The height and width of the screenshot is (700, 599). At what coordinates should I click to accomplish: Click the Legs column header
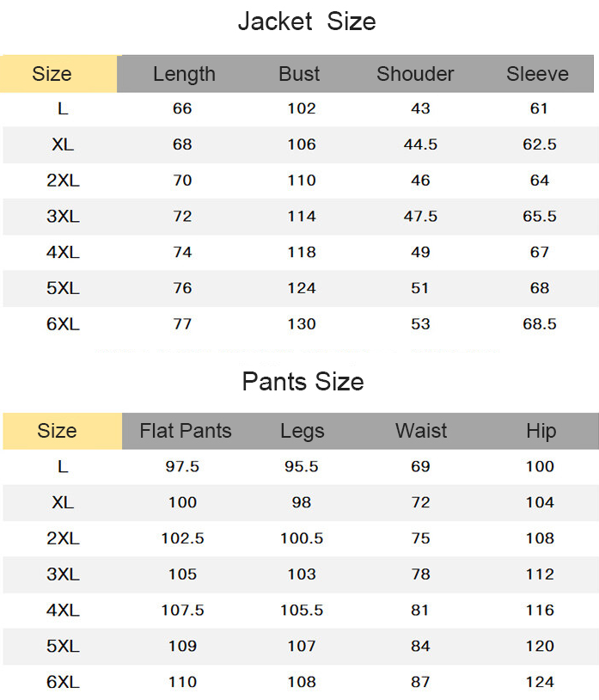[x=302, y=431]
